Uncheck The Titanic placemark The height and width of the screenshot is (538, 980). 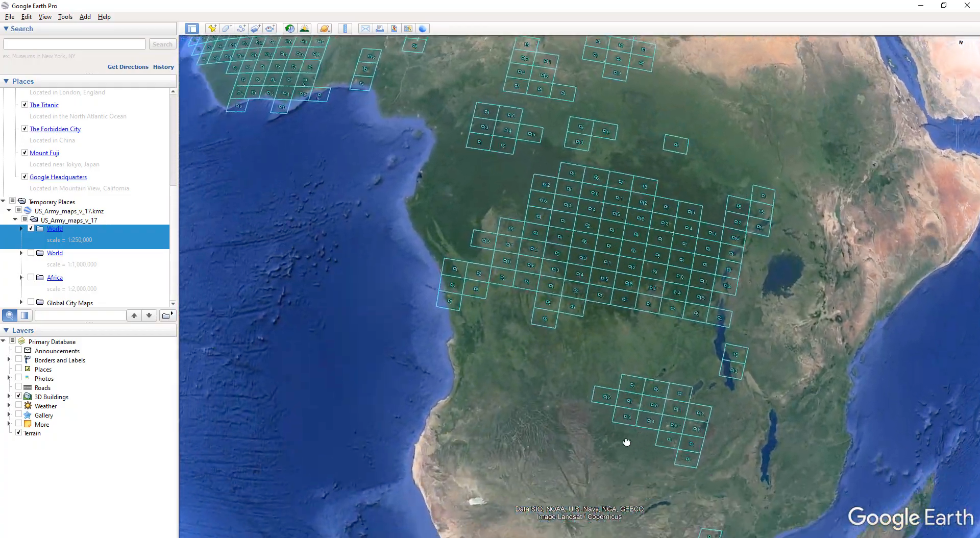click(x=24, y=105)
